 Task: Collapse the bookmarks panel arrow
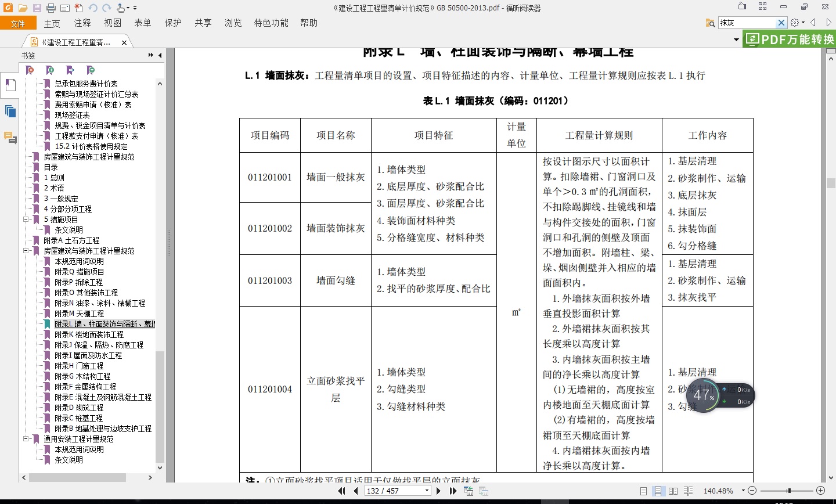[160, 55]
